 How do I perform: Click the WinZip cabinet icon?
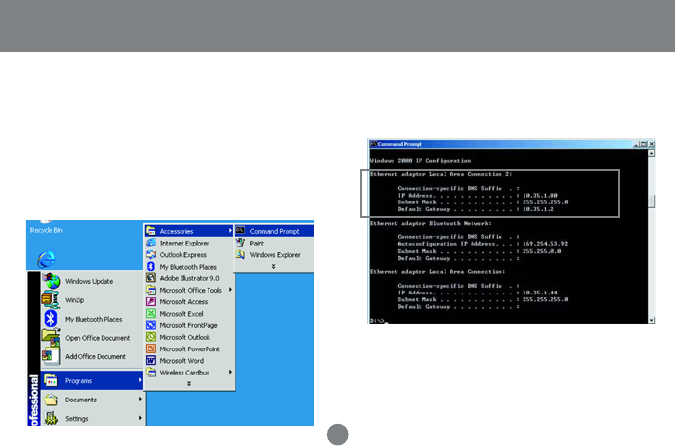50,300
